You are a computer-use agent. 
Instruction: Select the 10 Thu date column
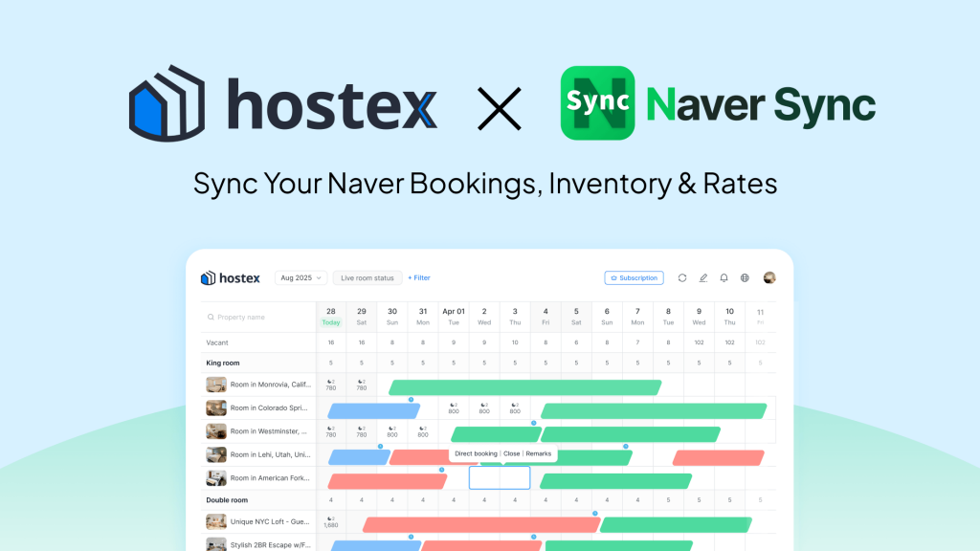tap(729, 317)
